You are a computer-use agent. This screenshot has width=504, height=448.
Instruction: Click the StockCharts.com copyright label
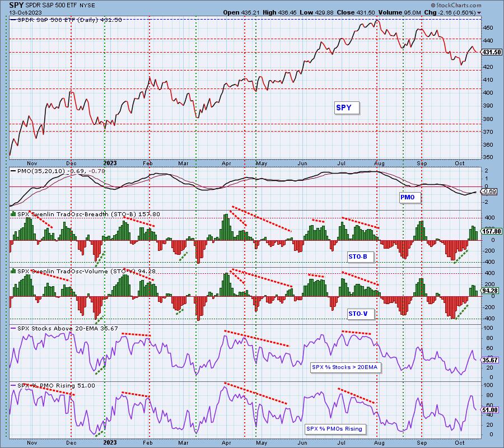point(456,5)
